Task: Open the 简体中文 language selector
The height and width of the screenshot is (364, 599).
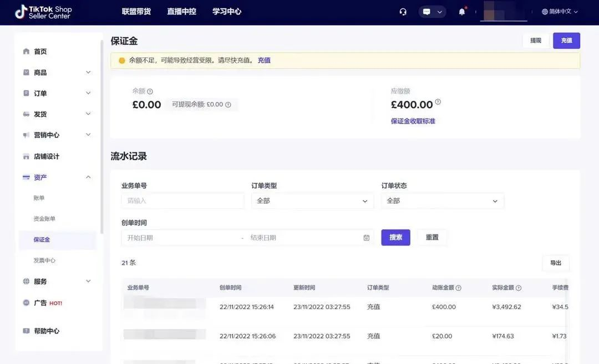Action: pos(560,12)
